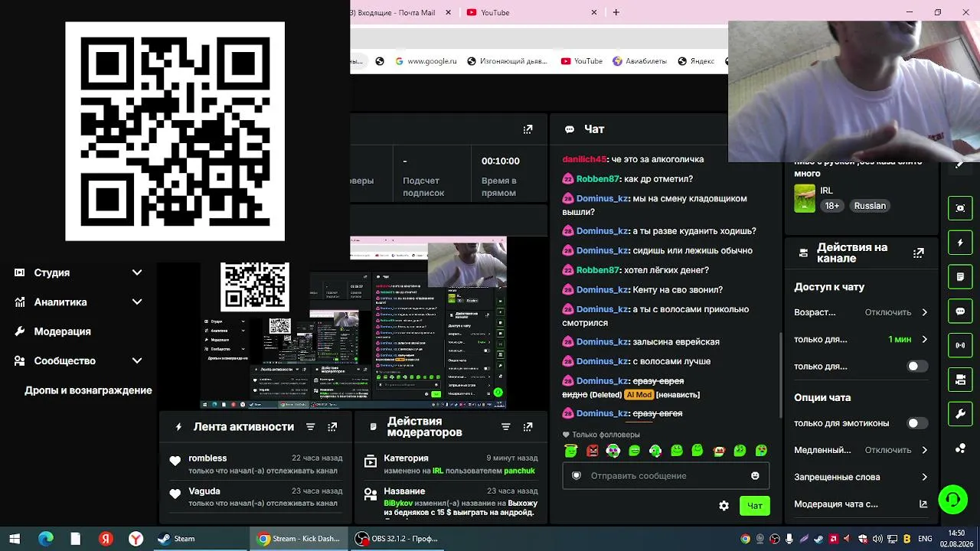Toggle the second 'только для...' chat access switch
The height and width of the screenshot is (551, 980).
tap(916, 367)
